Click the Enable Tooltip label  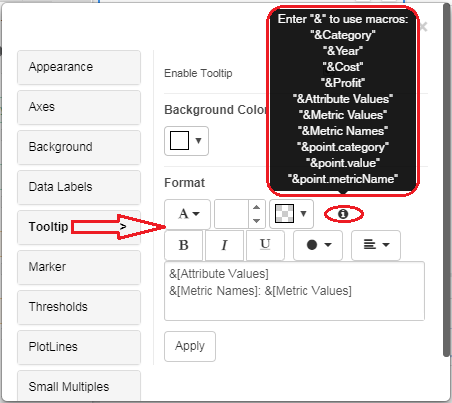198,73
